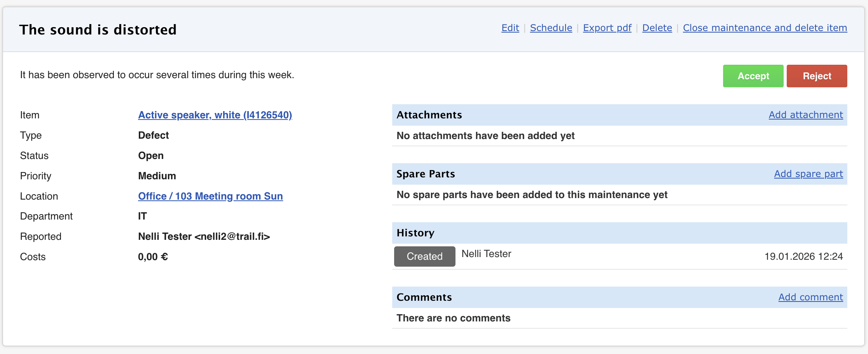
Task: Export the maintenance as pdf
Action: [607, 28]
